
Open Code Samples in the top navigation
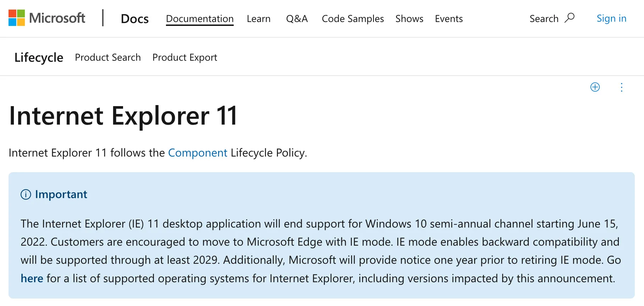pyautogui.click(x=352, y=18)
